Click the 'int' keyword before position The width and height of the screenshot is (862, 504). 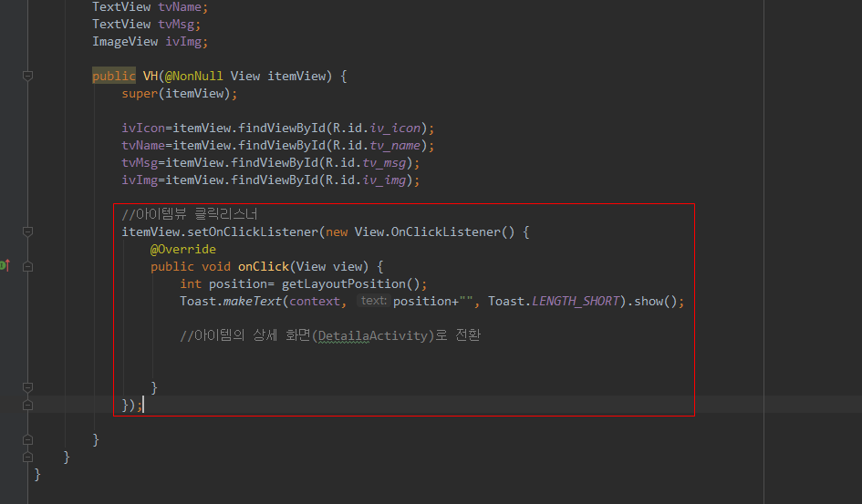click(191, 283)
